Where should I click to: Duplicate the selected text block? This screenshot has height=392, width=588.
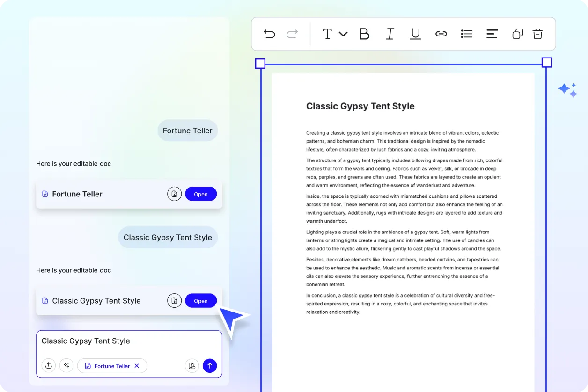tap(517, 34)
